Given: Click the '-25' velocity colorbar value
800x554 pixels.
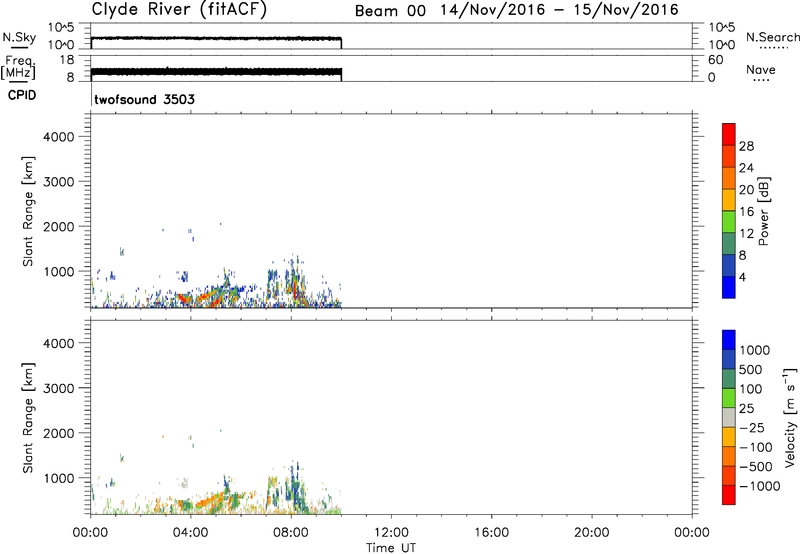Looking at the screenshot, I should pyautogui.click(x=752, y=428).
